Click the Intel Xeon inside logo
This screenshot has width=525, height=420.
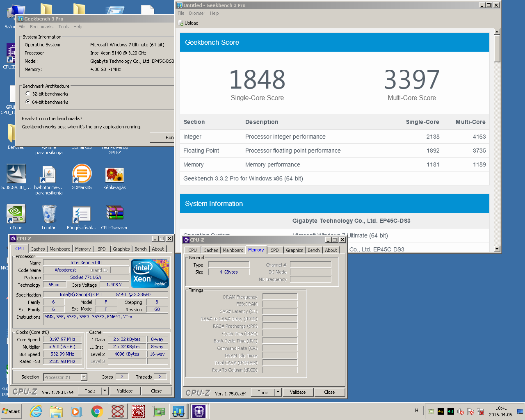(x=150, y=273)
